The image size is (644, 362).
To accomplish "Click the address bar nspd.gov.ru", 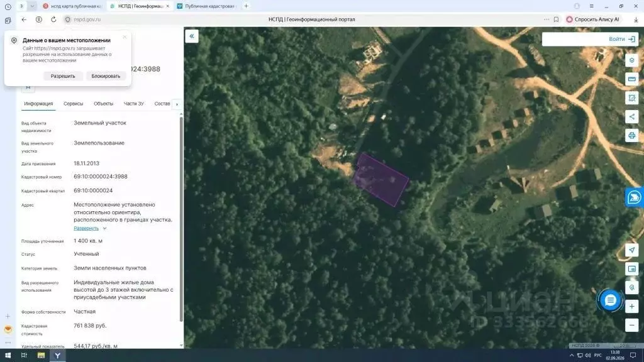I will (x=87, y=19).
